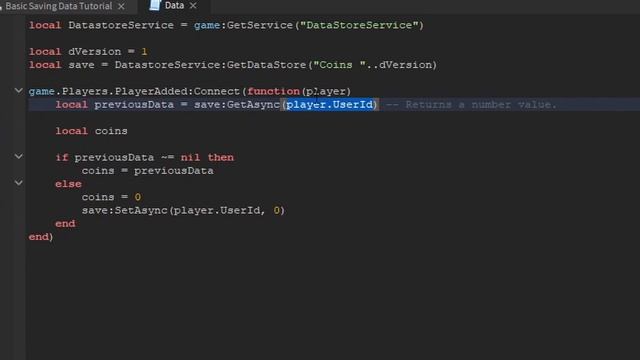Click the PlayerAdded:Connect text
This screenshot has width=640, height=360.
coord(178,91)
